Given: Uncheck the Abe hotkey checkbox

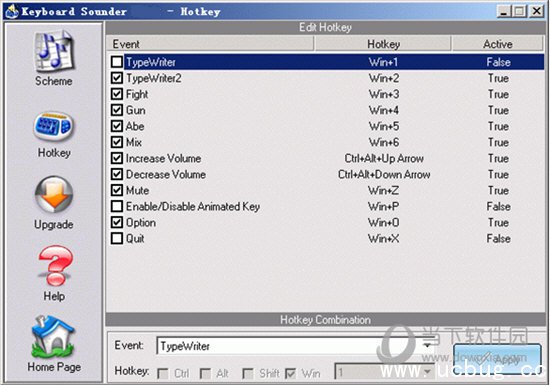Looking at the screenshot, I should [116, 126].
